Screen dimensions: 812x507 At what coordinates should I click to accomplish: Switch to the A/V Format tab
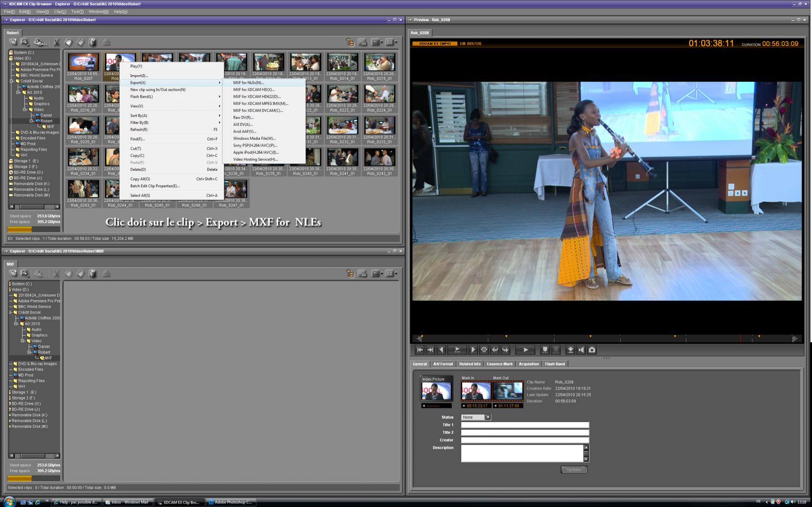[443, 364]
